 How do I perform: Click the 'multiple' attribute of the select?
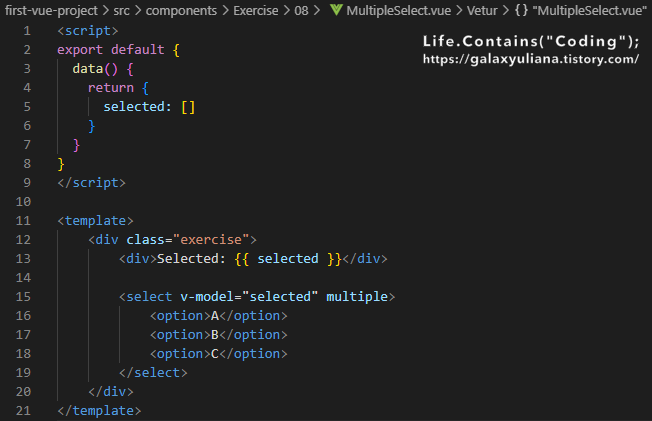coord(357,297)
